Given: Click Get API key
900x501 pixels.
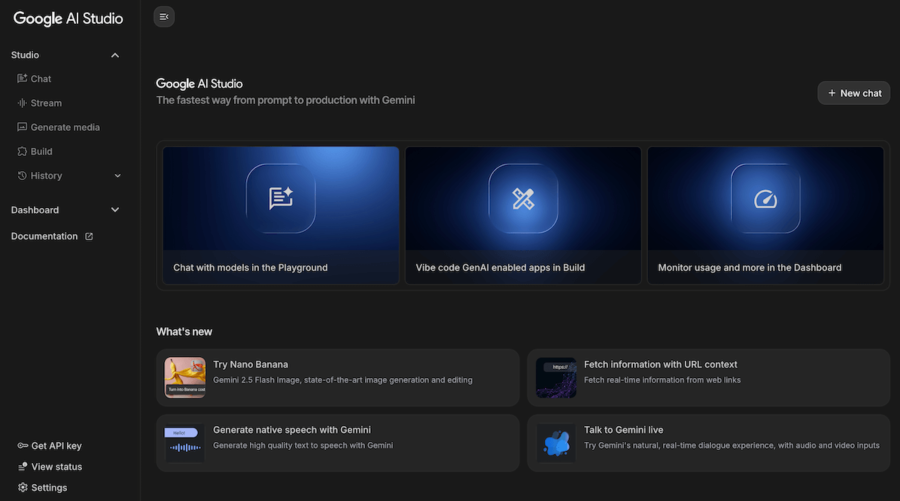Looking at the screenshot, I should click(x=56, y=446).
